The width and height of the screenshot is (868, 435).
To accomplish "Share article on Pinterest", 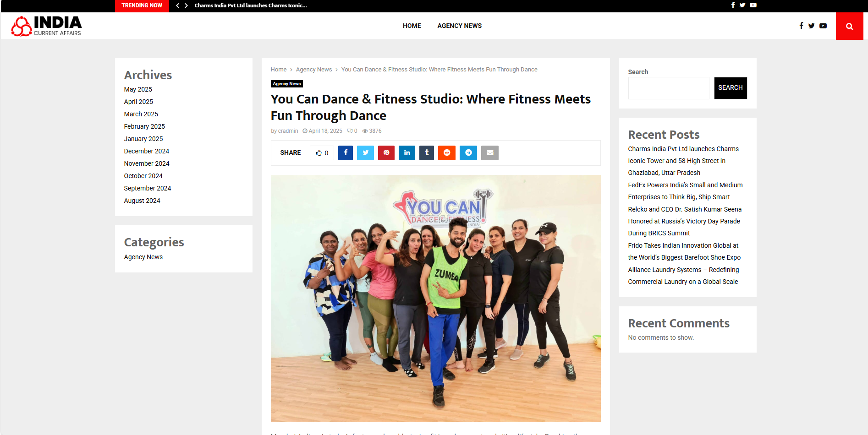I will (x=386, y=153).
